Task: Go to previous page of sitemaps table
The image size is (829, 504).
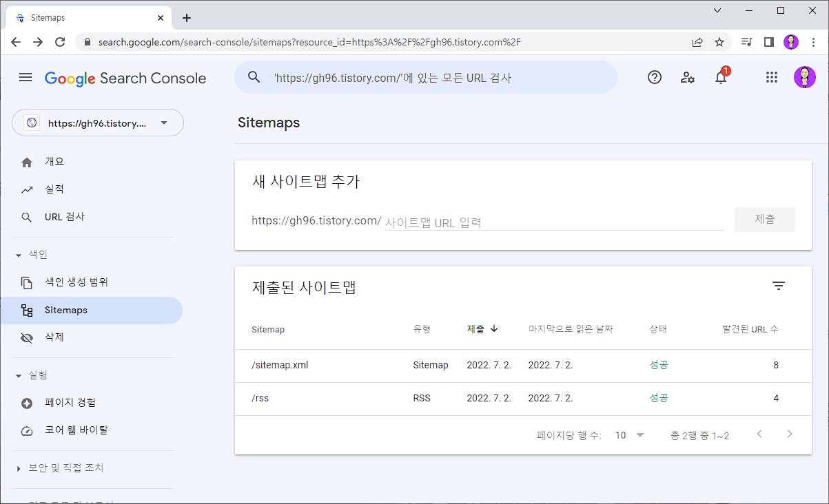Action: [x=759, y=434]
